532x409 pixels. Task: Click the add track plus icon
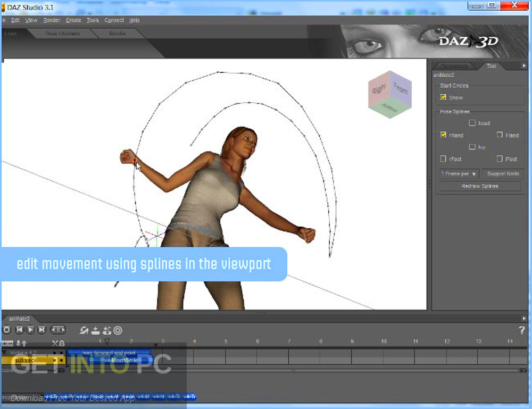coord(96,330)
